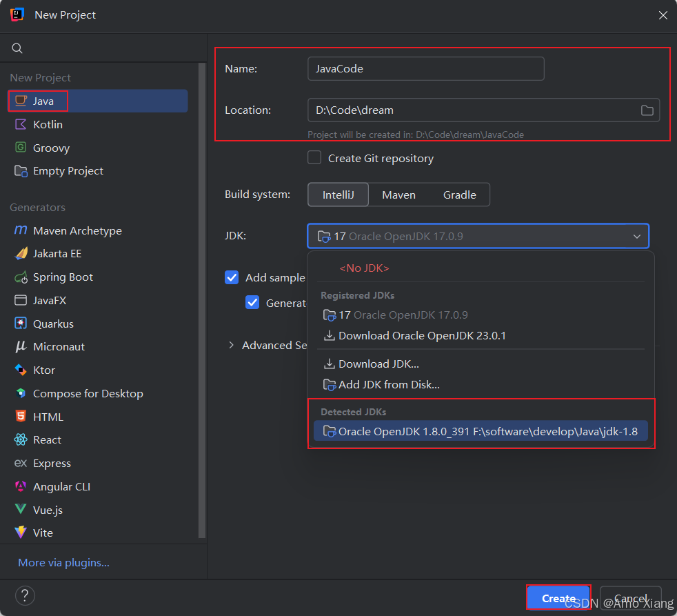The height and width of the screenshot is (616, 677).
Task: Click the React generator icon
Action: coord(21,440)
